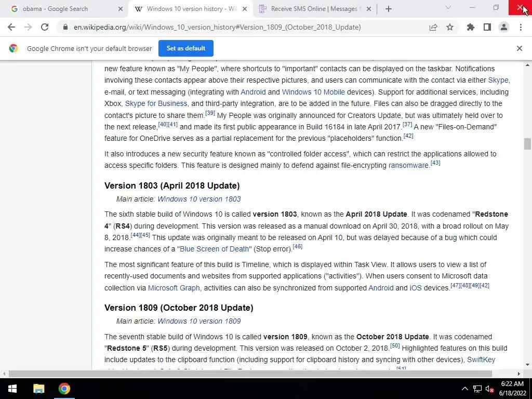Image resolution: width=532 pixels, height=399 pixels.
Task: Open a new tab with plus button
Action: [x=389, y=9]
